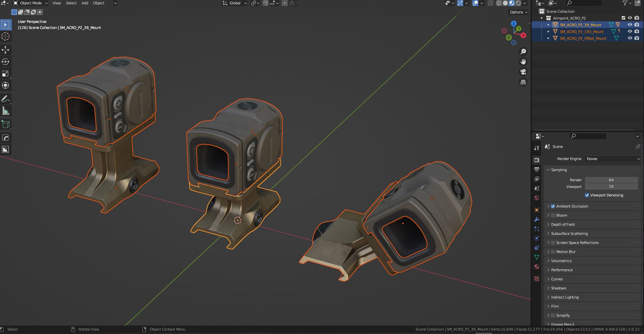Open the Material properties tab
The height and width of the screenshot is (334, 644).
[537, 266]
